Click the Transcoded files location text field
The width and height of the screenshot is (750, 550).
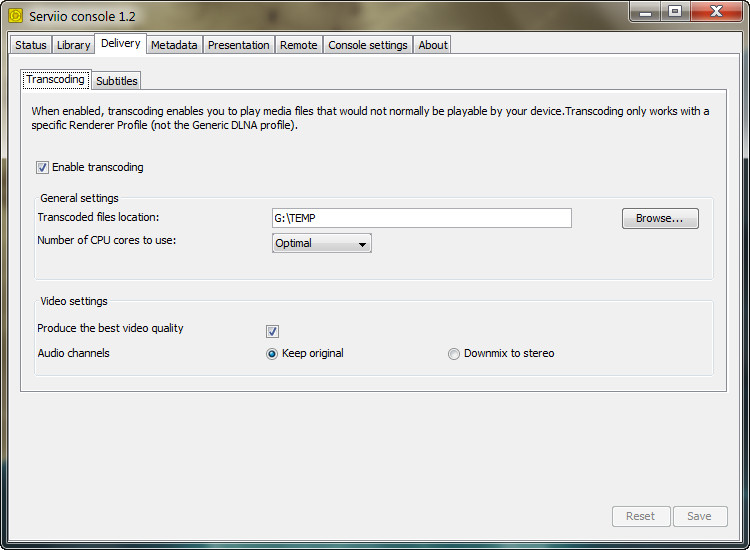(x=421, y=218)
